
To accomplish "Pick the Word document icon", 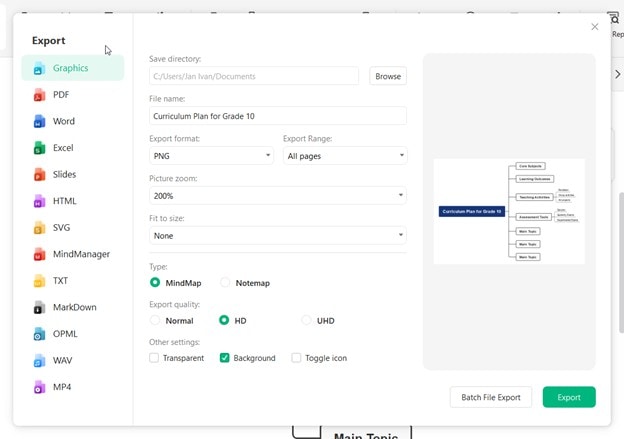I will tap(39, 121).
